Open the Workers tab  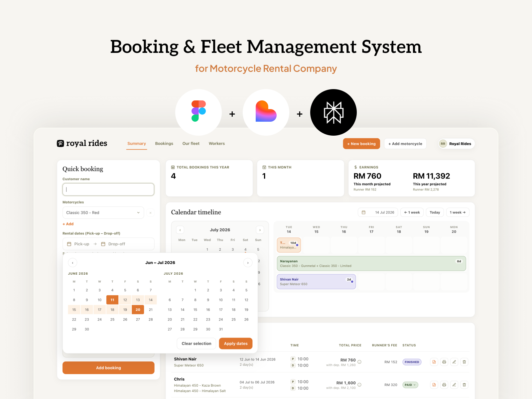[217, 144]
